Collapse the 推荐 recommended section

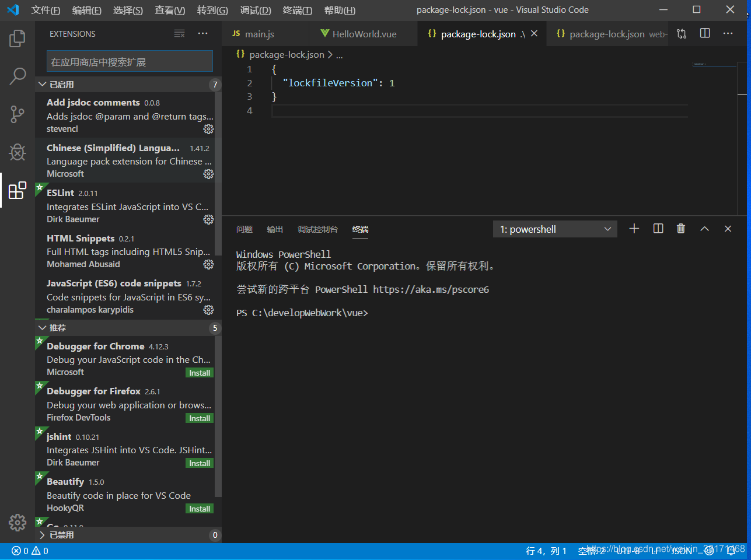click(x=128, y=328)
